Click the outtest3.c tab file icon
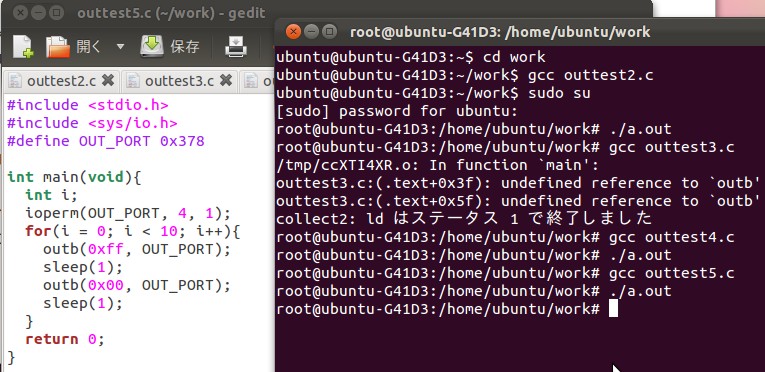This screenshot has height=372, width=765. point(133,81)
